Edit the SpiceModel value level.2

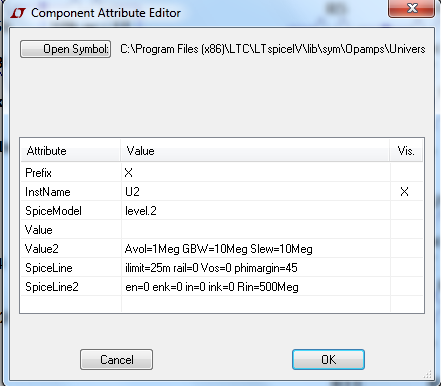coord(256,210)
